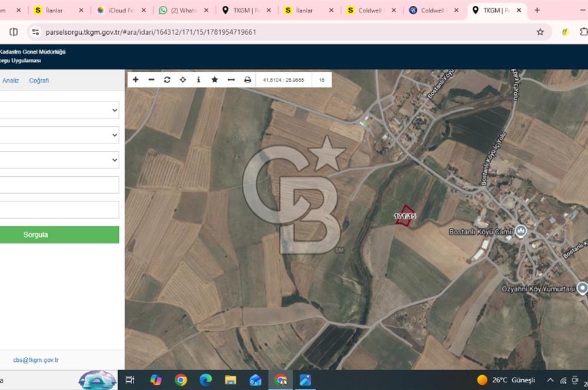Zoom in with the map plus icon

point(136,79)
